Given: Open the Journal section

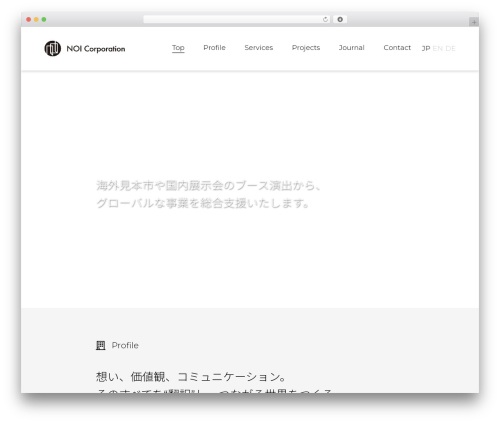Looking at the screenshot, I should pyautogui.click(x=351, y=48).
